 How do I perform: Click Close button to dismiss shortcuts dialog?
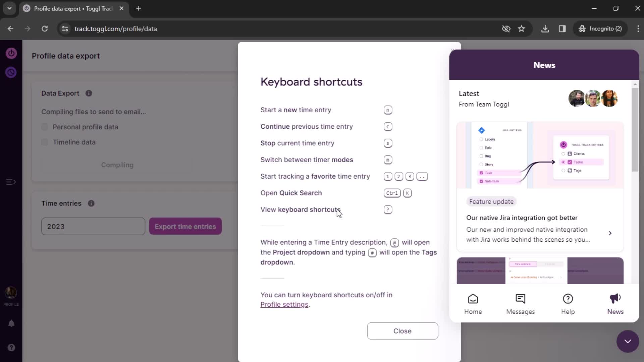(x=403, y=331)
